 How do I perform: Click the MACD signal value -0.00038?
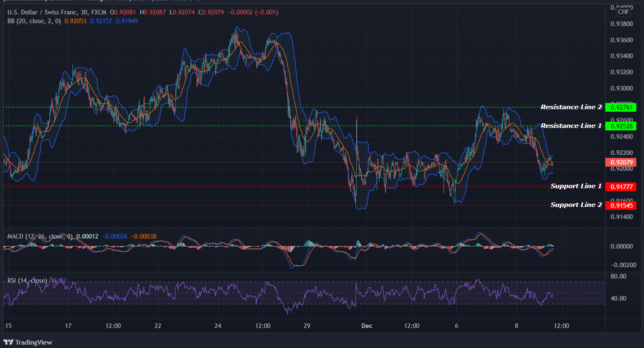click(x=144, y=236)
